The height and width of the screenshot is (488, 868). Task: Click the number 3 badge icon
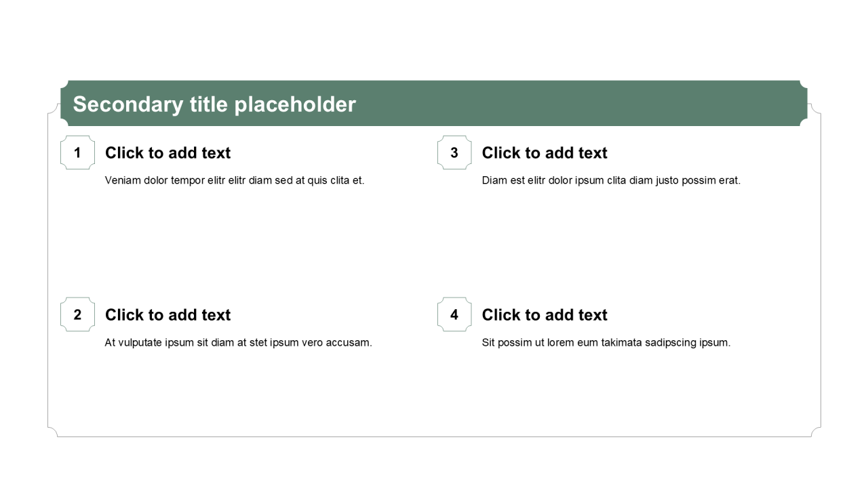(x=454, y=152)
